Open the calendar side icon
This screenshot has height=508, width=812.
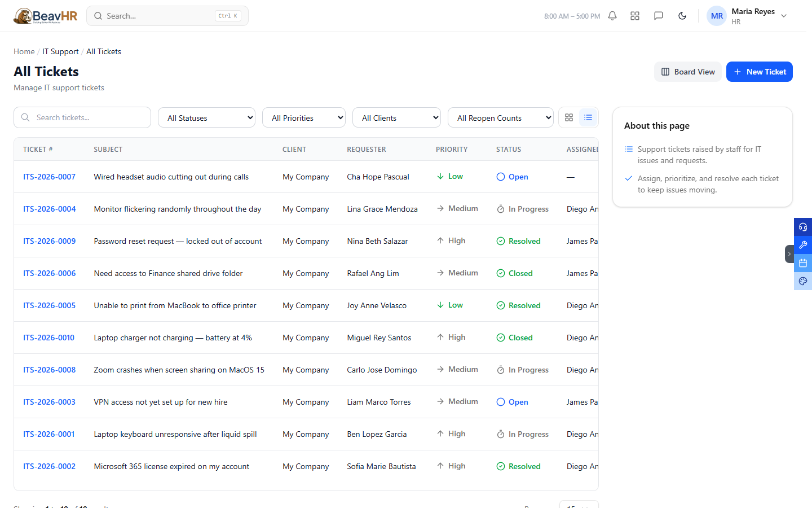tap(803, 263)
